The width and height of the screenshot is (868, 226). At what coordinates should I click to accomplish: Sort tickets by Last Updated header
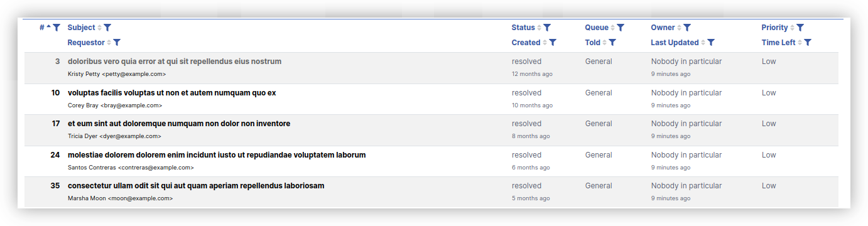click(x=675, y=43)
